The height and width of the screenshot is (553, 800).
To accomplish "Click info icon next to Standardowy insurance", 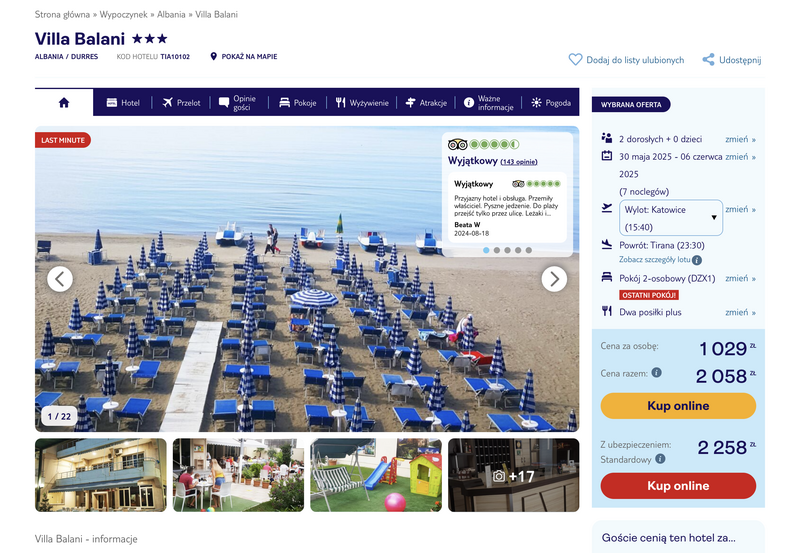I will click(x=660, y=459).
